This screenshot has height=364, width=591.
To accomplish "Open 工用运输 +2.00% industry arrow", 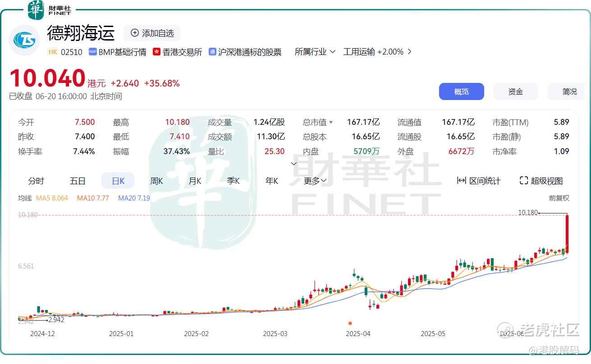I will click(x=409, y=52).
